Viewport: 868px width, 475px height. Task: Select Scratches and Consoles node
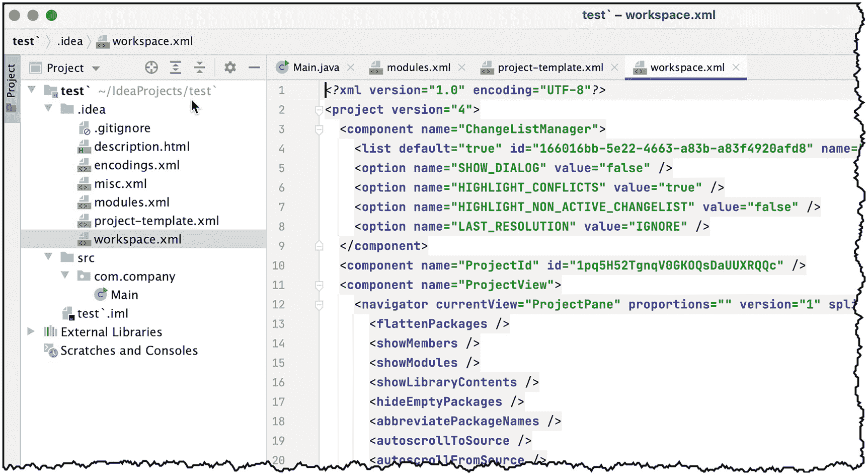(129, 351)
